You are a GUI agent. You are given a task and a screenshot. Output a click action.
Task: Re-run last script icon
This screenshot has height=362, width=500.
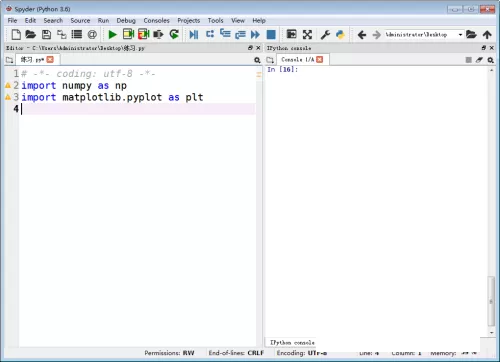174,34
